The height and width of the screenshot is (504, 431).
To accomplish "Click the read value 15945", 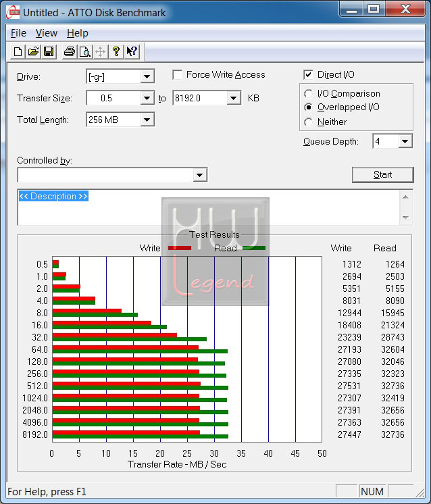I will click(x=392, y=313).
